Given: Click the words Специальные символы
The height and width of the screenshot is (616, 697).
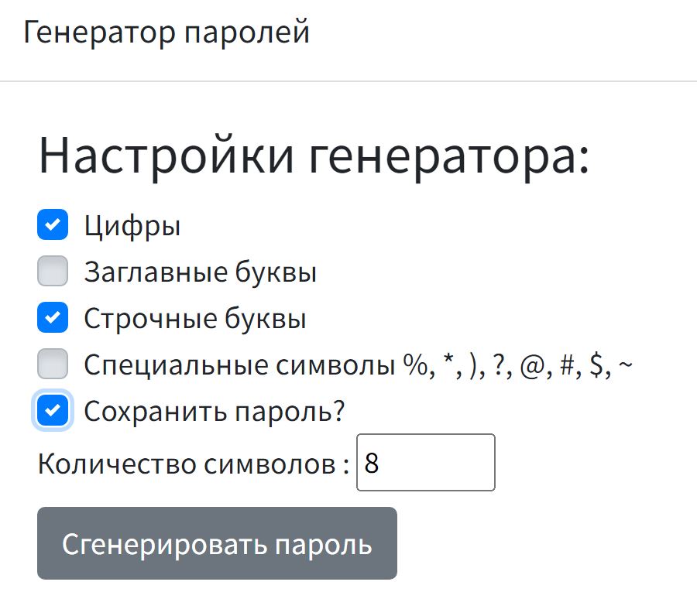Looking at the screenshot, I should point(240,364).
